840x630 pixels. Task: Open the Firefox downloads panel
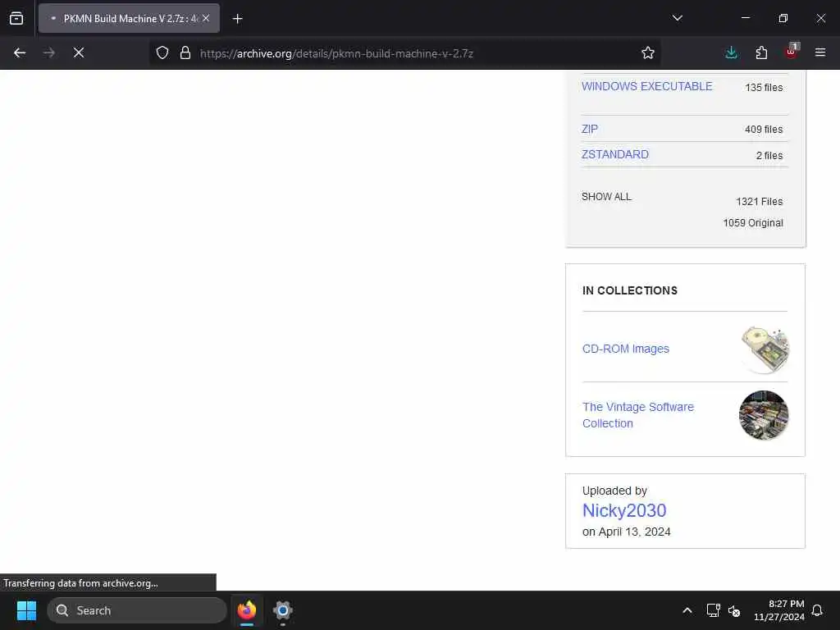[731, 52]
